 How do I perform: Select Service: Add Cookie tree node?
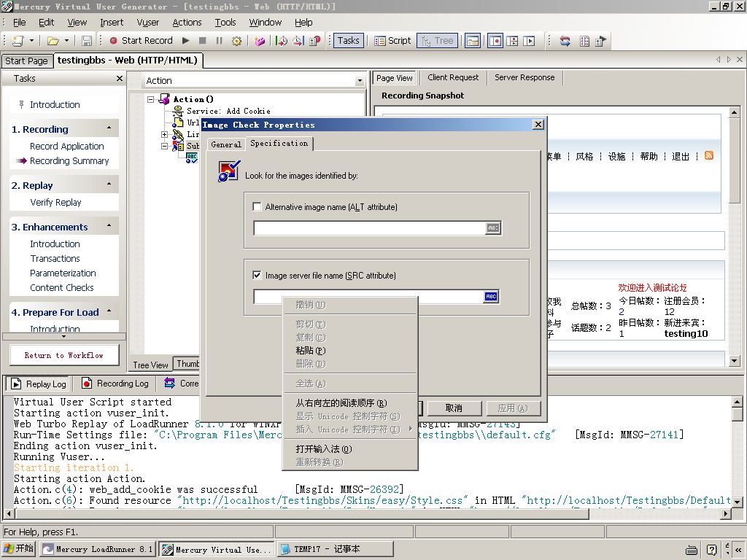tap(228, 111)
